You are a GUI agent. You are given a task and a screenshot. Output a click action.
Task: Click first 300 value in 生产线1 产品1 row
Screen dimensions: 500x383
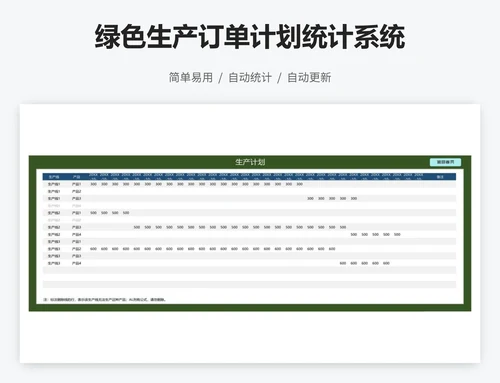coord(93,184)
